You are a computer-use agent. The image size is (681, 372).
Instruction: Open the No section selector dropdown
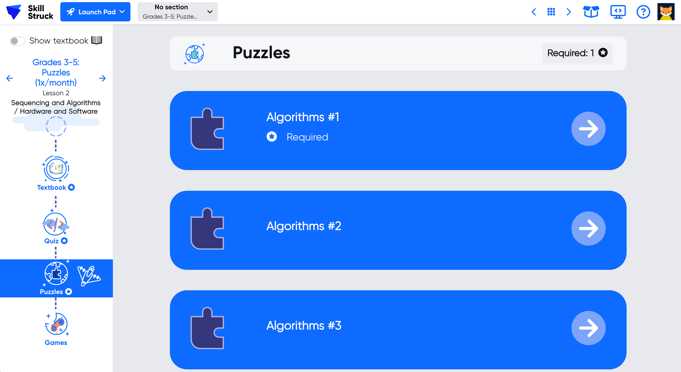[x=178, y=12]
